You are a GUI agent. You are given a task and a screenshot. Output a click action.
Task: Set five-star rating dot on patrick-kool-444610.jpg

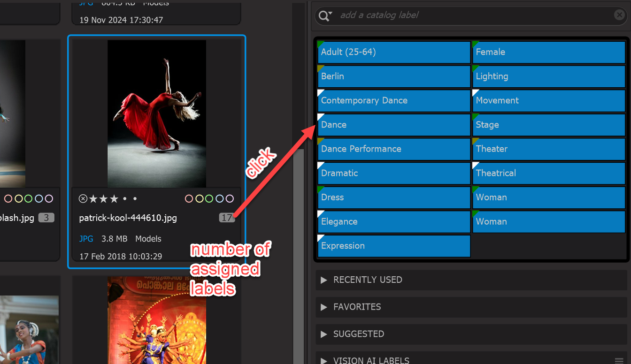point(135,199)
